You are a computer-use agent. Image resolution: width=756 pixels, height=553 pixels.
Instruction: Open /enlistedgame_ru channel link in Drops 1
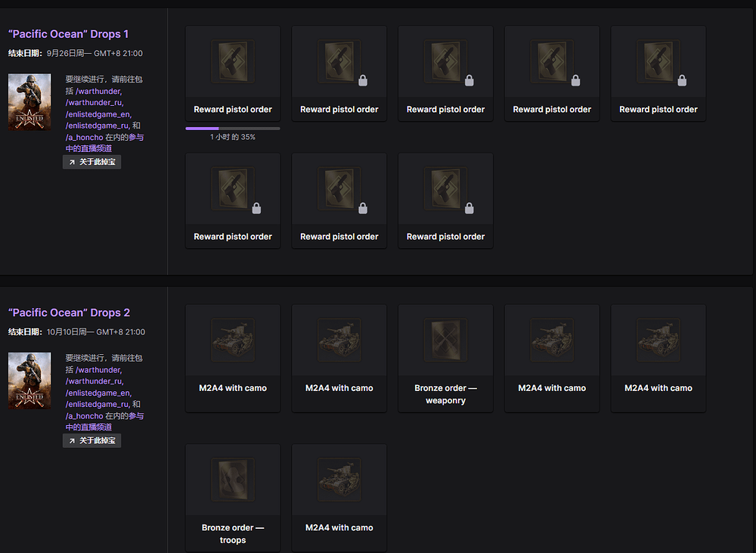click(x=98, y=126)
